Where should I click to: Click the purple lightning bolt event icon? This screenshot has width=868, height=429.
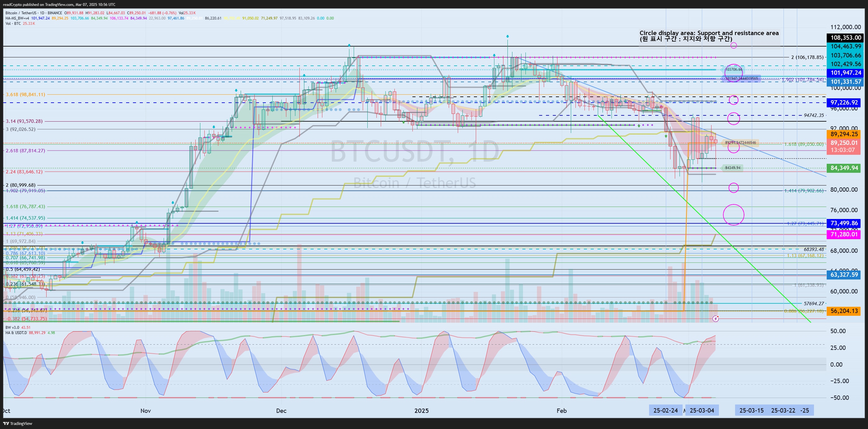click(716, 318)
